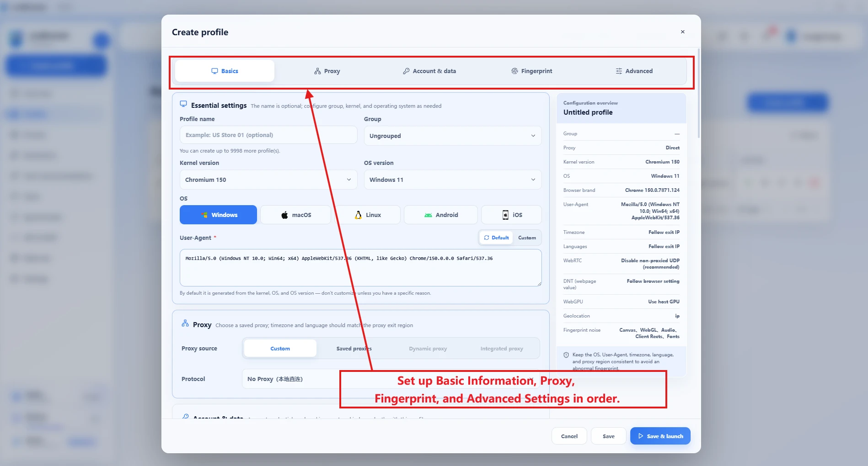868x466 pixels.
Task: Select Windows as the OS
Action: point(218,215)
